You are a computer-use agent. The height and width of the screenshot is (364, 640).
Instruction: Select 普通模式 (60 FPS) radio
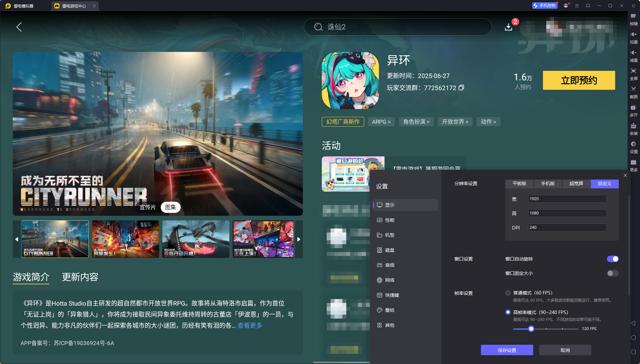(508, 293)
